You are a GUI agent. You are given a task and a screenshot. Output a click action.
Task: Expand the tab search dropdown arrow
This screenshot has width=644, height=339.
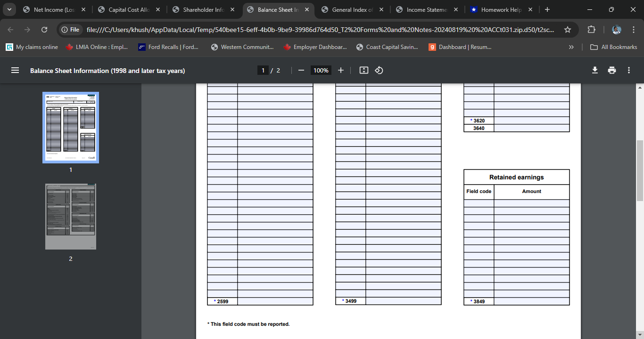pyautogui.click(x=9, y=9)
